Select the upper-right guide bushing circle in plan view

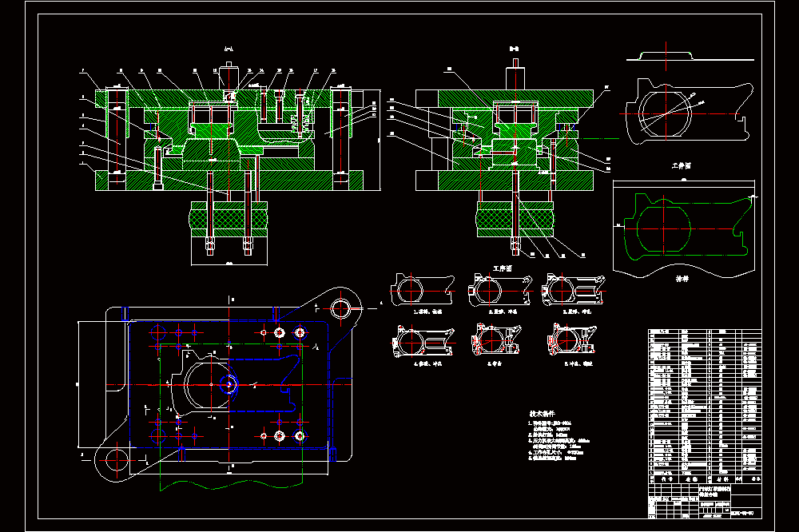[340, 308]
